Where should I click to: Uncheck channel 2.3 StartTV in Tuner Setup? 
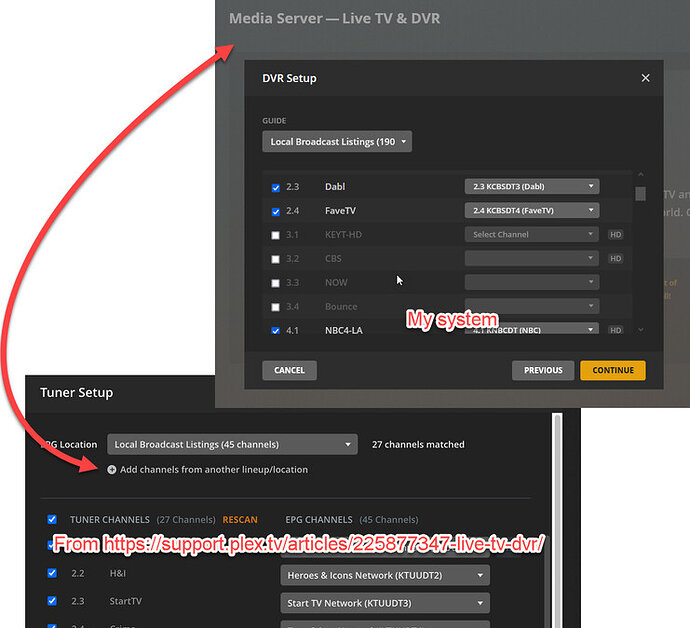click(x=52, y=601)
